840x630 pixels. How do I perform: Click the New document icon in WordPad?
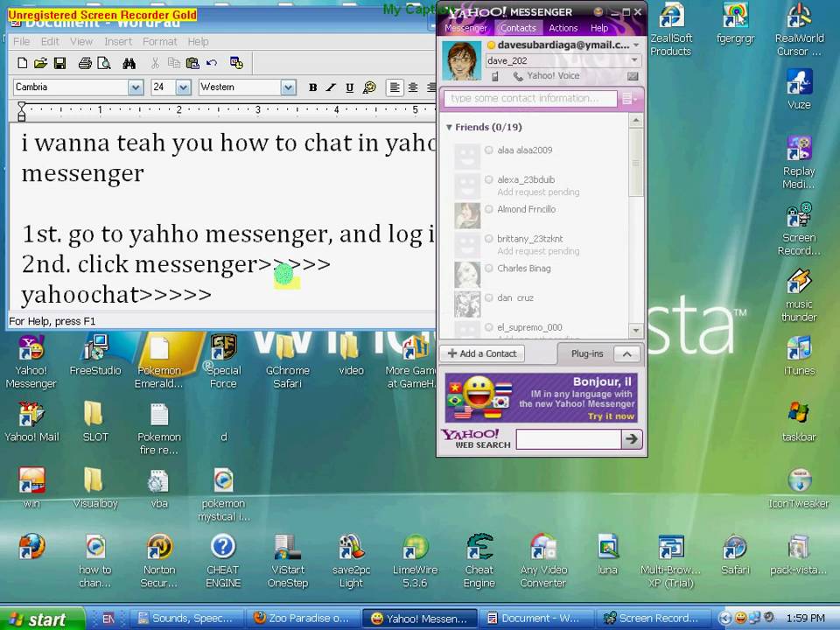pos(23,63)
